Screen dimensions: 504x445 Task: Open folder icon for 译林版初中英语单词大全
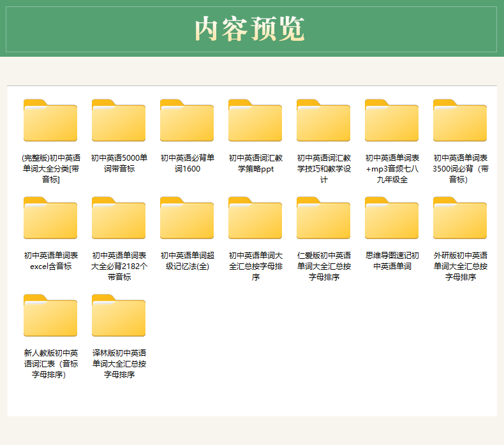pyautogui.click(x=119, y=315)
